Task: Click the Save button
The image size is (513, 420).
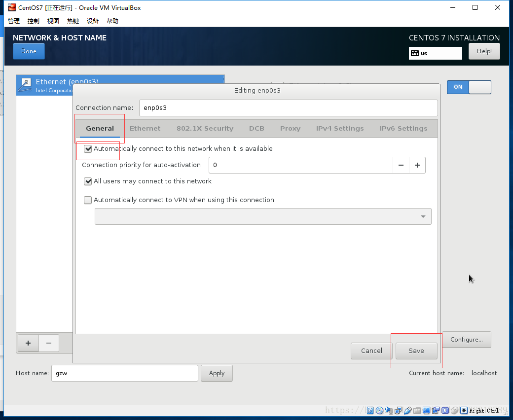Action: coord(416,350)
